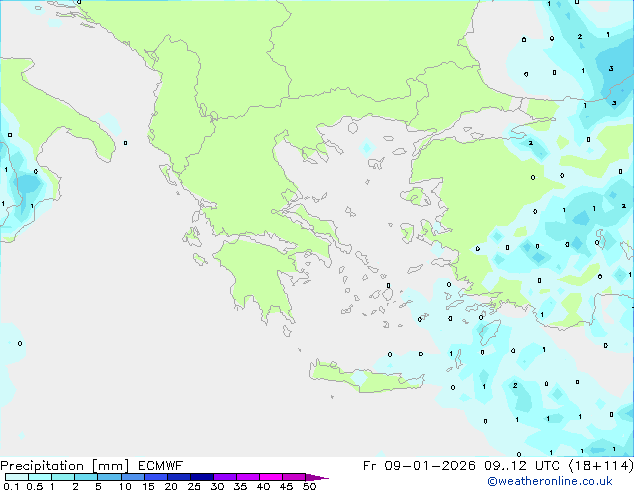The image size is (634, 490).
Task: Select the 30 mm purple legend swatch
Action: 224,477
